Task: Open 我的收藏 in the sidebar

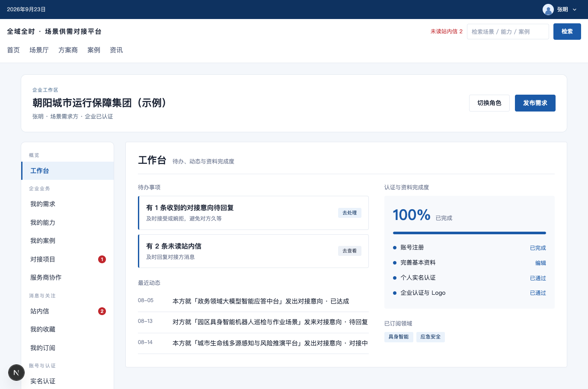Action: (67, 329)
